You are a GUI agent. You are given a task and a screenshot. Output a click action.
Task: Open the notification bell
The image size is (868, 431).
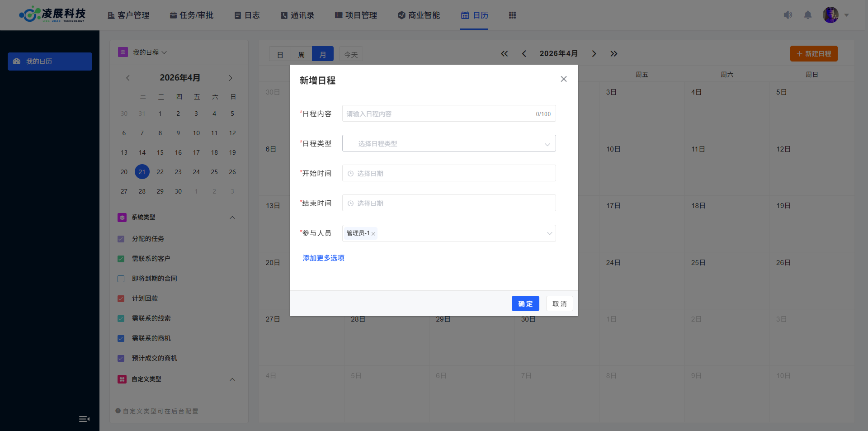coord(808,15)
